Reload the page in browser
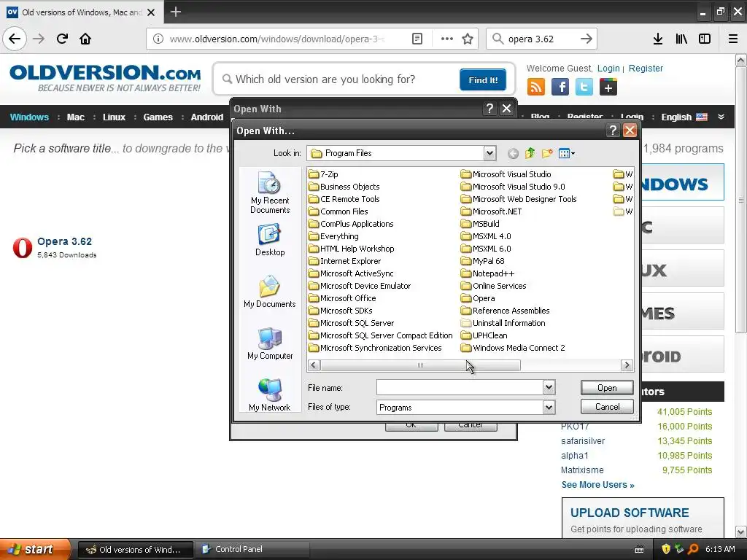Viewport: 747px width, 560px height. click(x=62, y=39)
